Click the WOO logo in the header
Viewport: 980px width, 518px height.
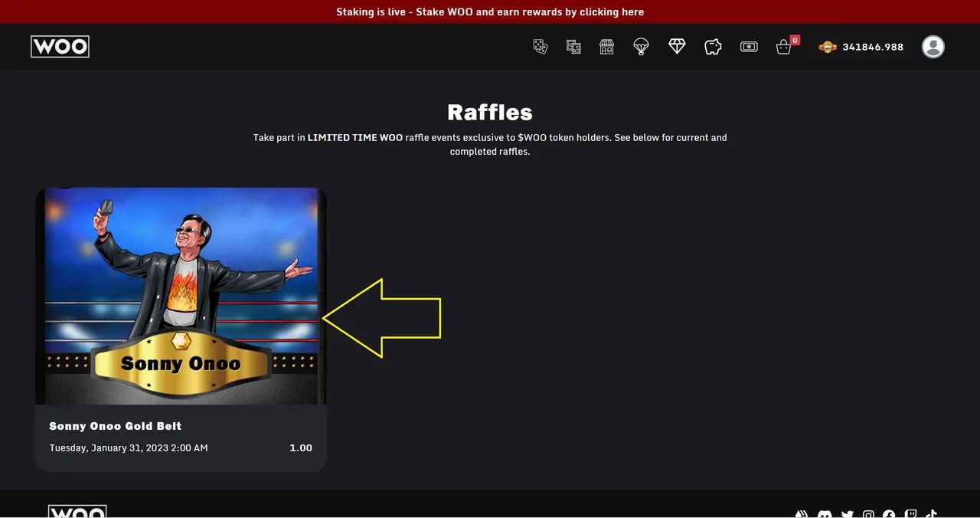coord(60,47)
